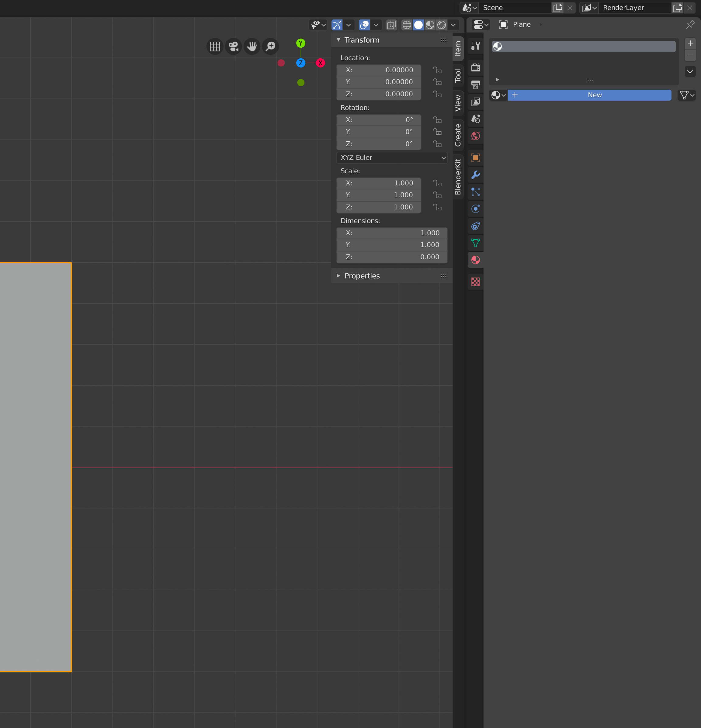The width and height of the screenshot is (701, 728).
Task: Open the Particles properties tab icon
Action: click(x=475, y=192)
